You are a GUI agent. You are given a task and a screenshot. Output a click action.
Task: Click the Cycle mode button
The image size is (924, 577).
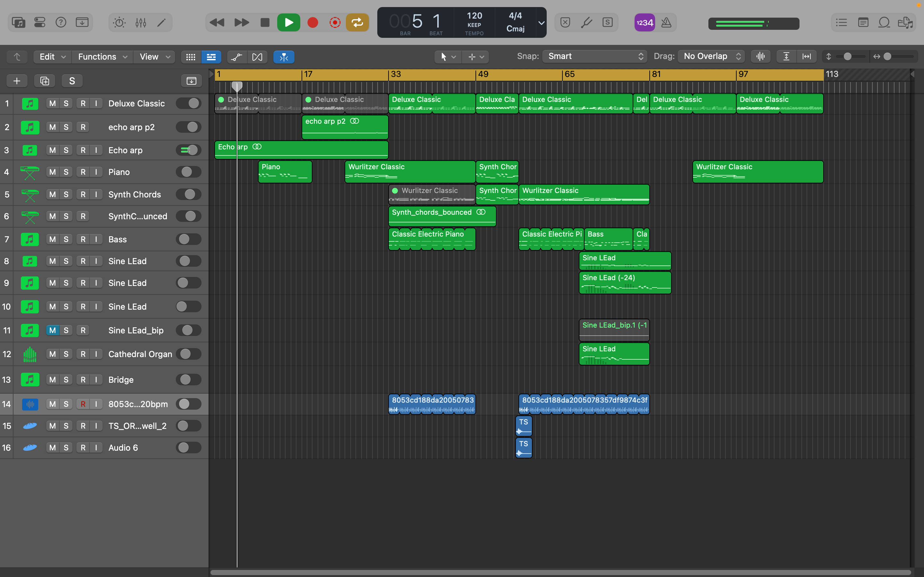(357, 23)
